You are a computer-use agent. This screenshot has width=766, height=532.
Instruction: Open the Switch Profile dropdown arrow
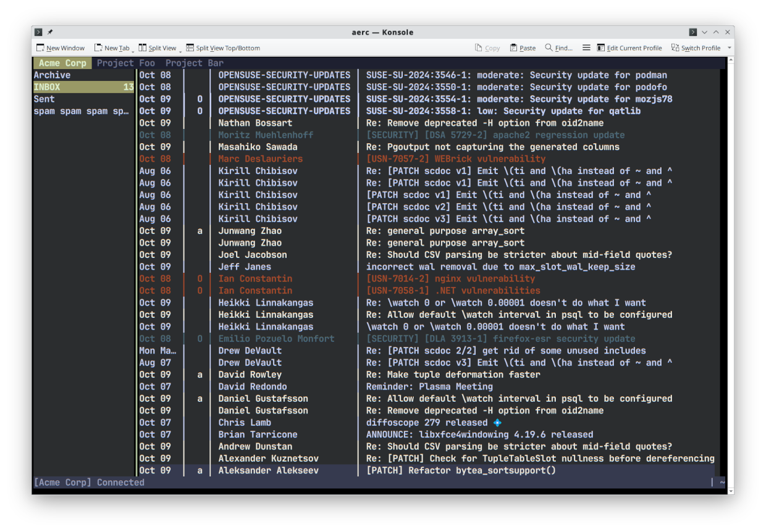tap(729, 48)
